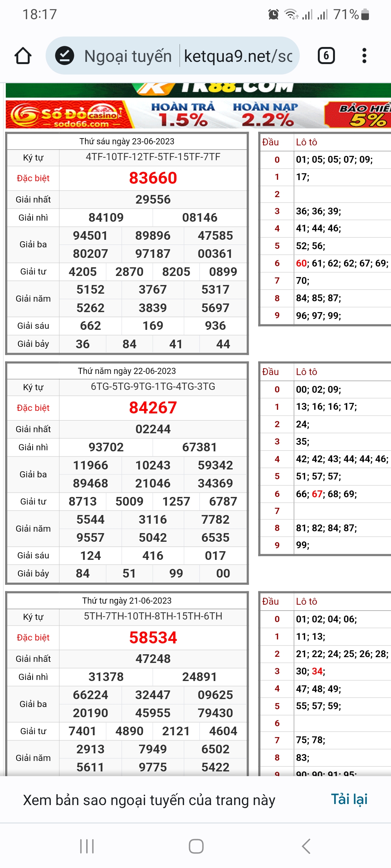Tap the Hoàn Trả 1.5% promotion text
This screenshot has height=868, width=391.
[183, 115]
